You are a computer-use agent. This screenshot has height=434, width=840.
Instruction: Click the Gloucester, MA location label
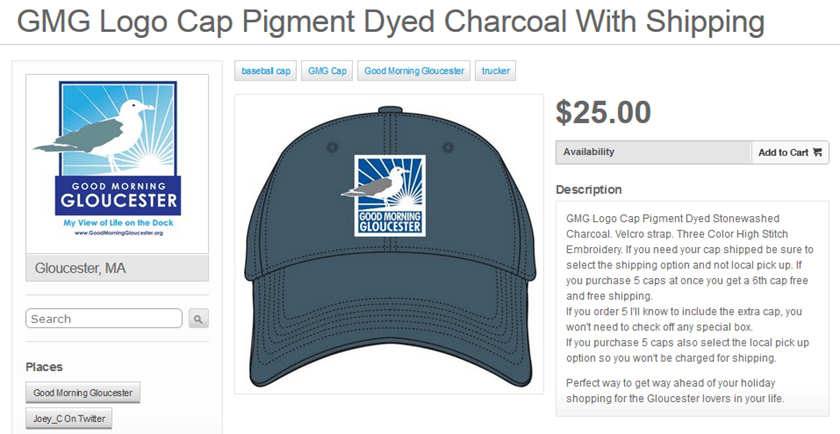click(117, 268)
